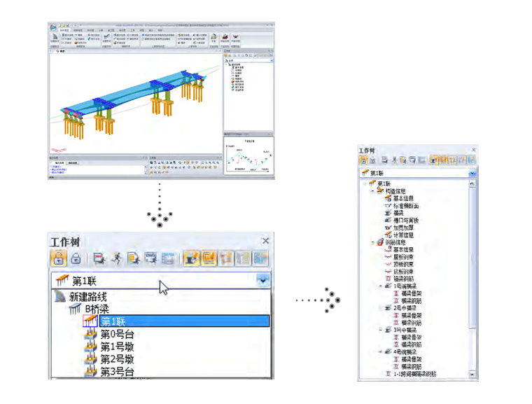The width and height of the screenshot is (532, 404).
Task: Click the greyed window icon right of the DWG icon
Action: point(168,258)
